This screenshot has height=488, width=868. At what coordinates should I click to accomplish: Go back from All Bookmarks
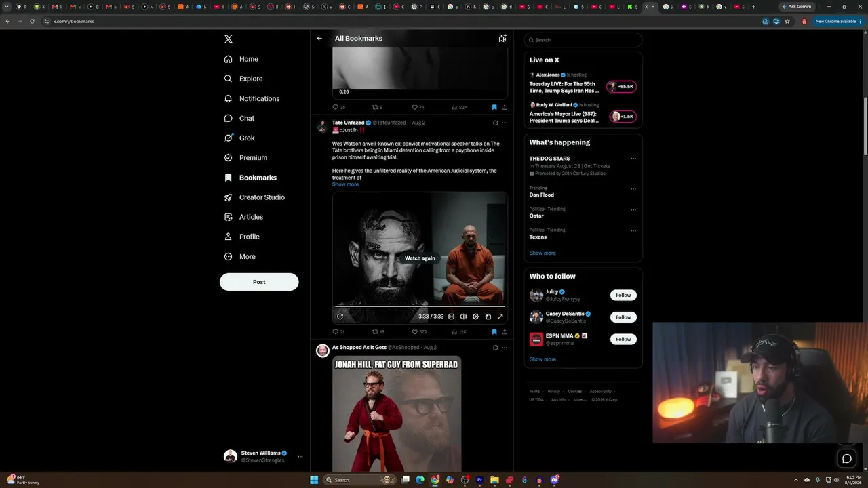(319, 39)
